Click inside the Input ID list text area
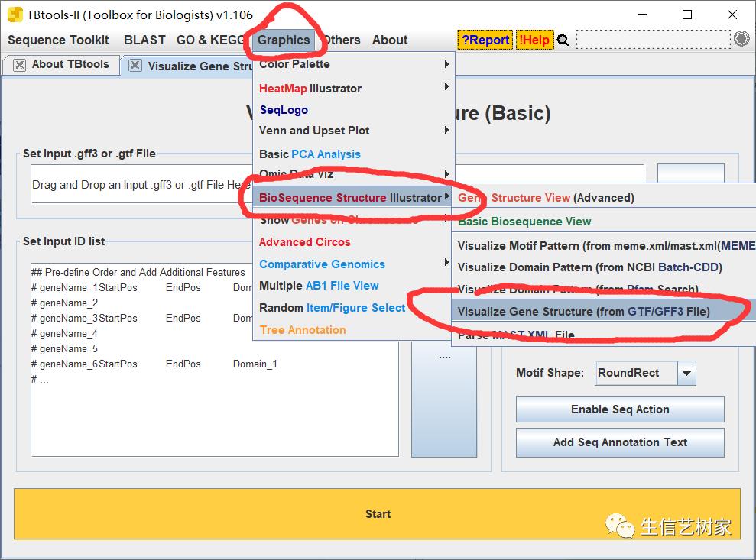The height and width of the screenshot is (560, 756). [x=214, y=413]
